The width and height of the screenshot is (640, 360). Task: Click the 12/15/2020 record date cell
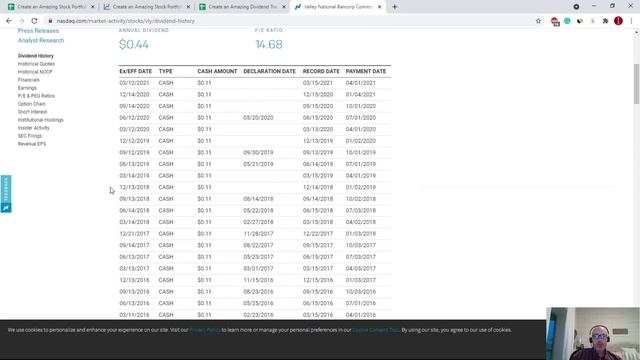click(x=318, y=94)
